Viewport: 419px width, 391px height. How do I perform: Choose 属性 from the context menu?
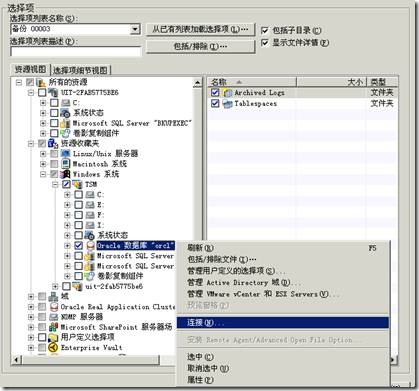pos(283,380)
